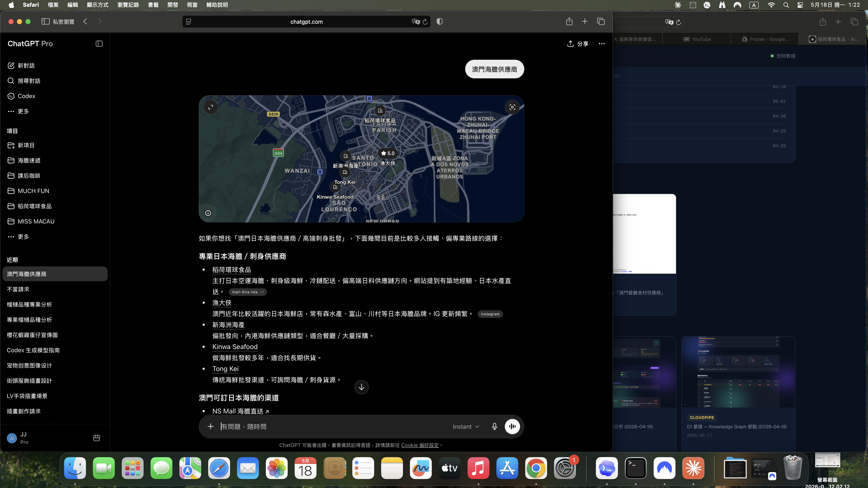868x488 pixels.
Task: Open the 榴槤品種專業分析 recent chat
Action: (55, 304)
